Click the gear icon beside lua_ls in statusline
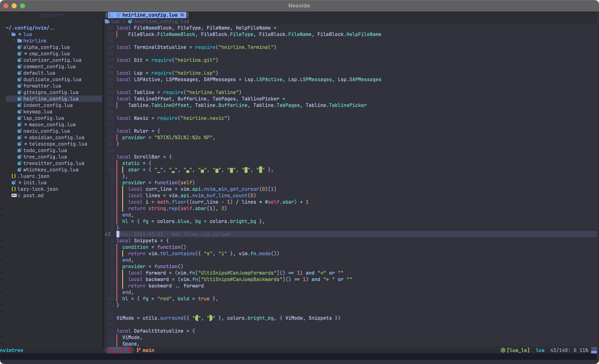Image resolution: width=599 pixels, height=364 pixels. pyautogui.click(x=503, y=350)
